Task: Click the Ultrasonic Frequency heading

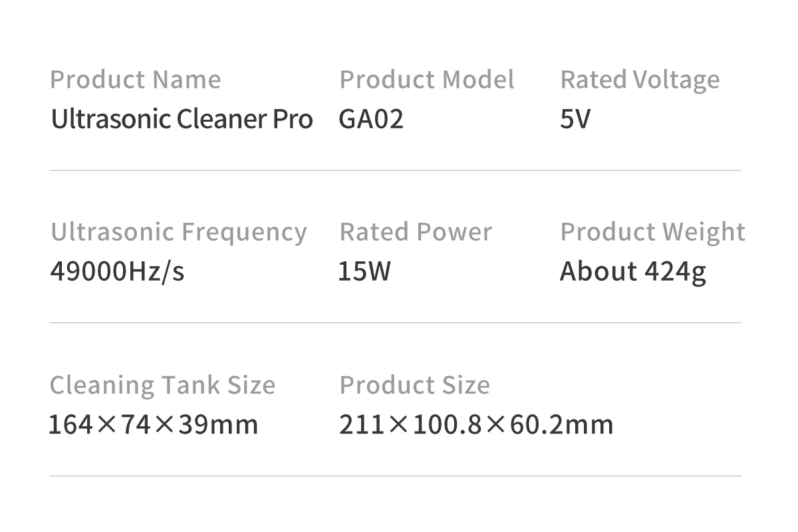Action: [x=178, y=232]
